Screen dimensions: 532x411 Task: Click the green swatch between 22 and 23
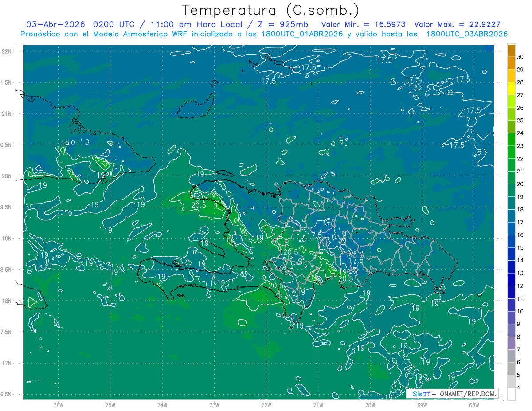coord(511,152)
